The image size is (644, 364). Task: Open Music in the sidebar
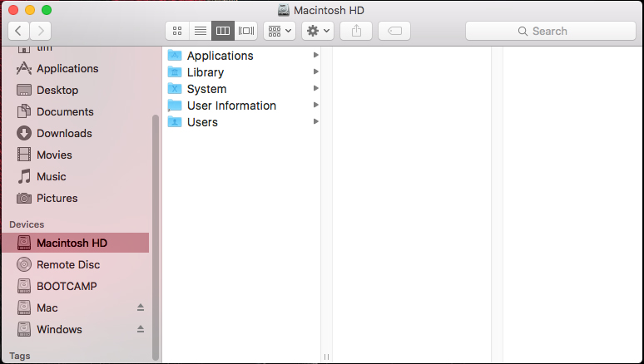(x=75, y=176)
